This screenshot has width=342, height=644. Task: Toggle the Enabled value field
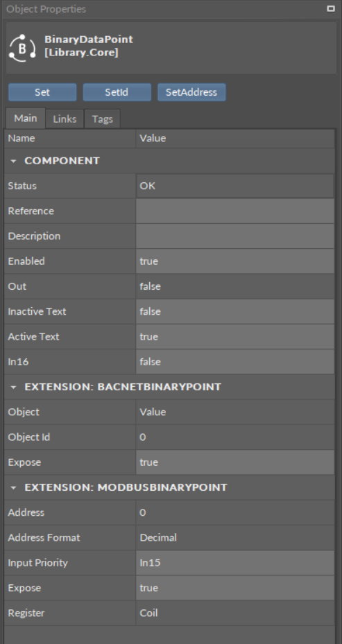pos(235,261)
